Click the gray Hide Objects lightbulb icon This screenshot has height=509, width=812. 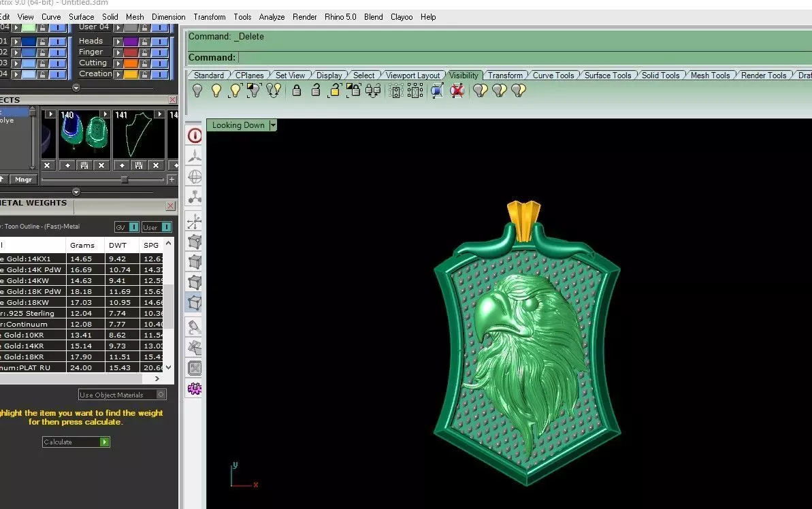(x=197, y=91)
